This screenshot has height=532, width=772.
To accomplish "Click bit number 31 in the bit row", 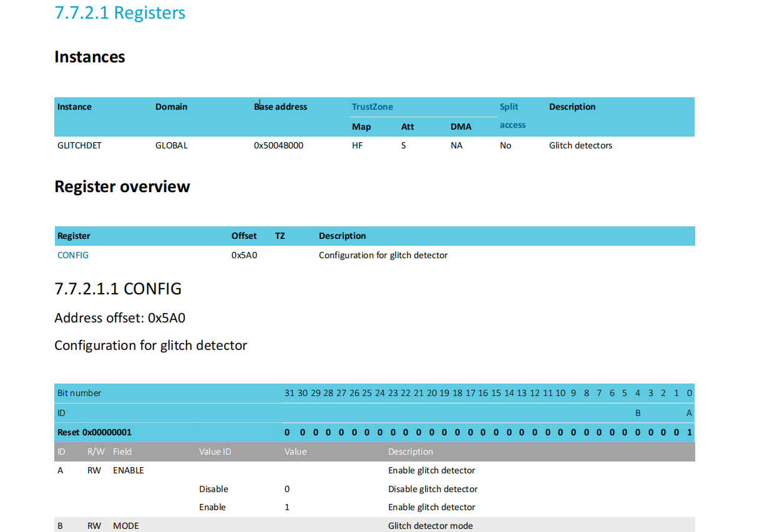I will 289,393.
